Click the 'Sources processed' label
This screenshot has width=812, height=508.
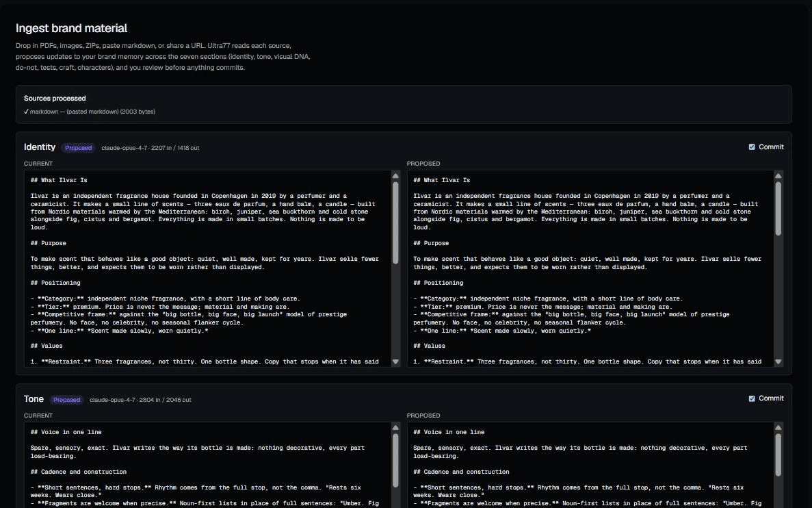[x=55, y=98]
